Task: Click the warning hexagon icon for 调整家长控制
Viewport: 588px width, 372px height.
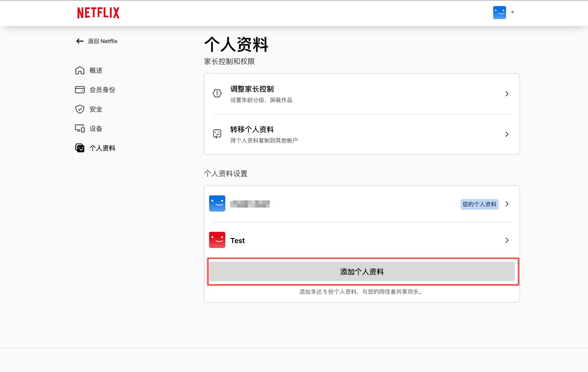Action: coord(217,93)
